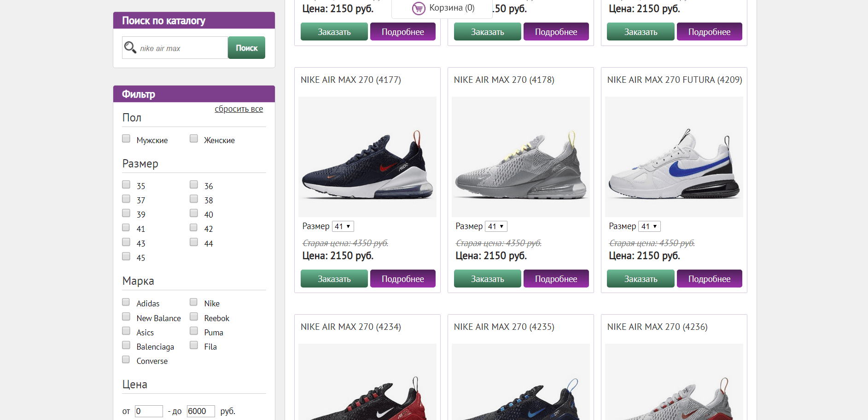The image size is (868, 420).
Task: Click the сбросить все reset link
Action: (239, 109)
